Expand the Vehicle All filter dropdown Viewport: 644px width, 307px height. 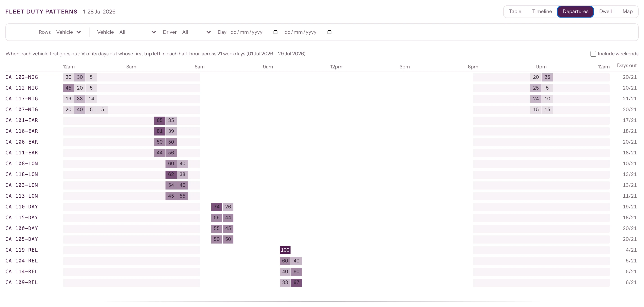[138, 32]
